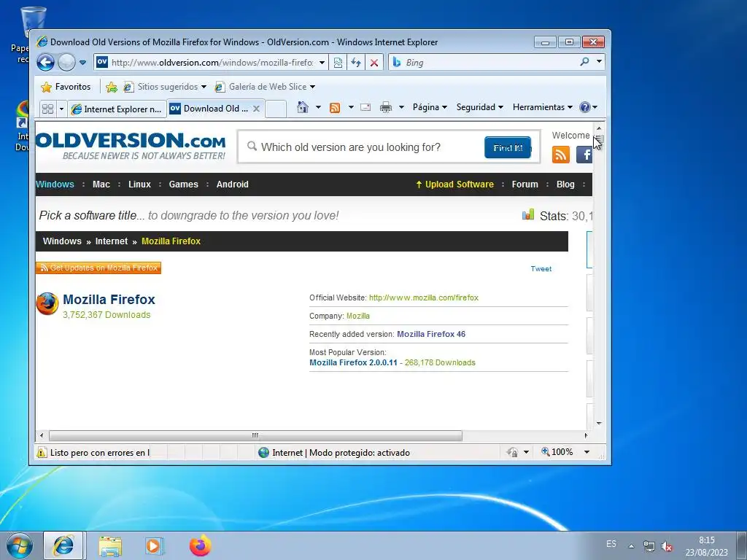This screenshot has width=747, height=560.
Task: Expand the Home button dropdown arrow
Action: click(x=318, y=107)
